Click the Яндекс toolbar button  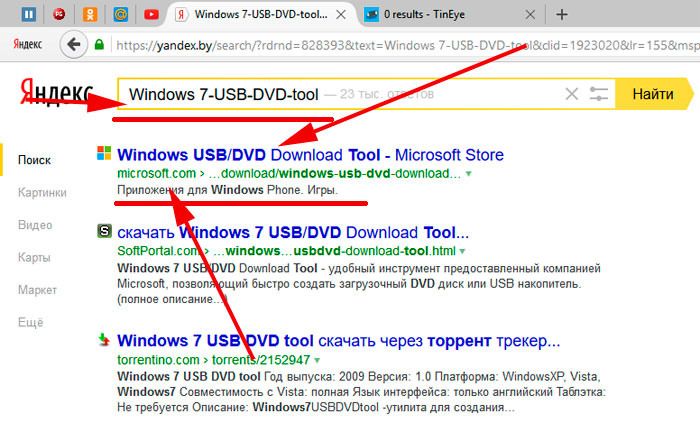(28, 44)
